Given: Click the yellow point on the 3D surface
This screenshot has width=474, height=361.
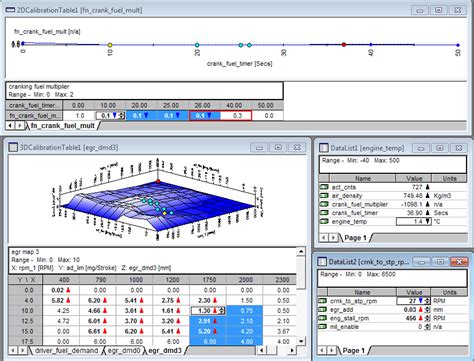Looking at the screenshot, I should pos(164,213).
